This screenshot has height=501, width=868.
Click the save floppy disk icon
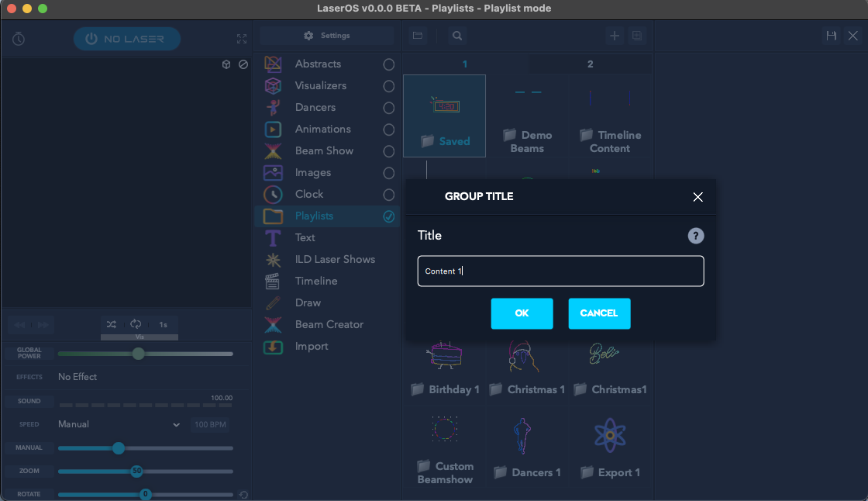pyautogui.click(x=832, y=36)
